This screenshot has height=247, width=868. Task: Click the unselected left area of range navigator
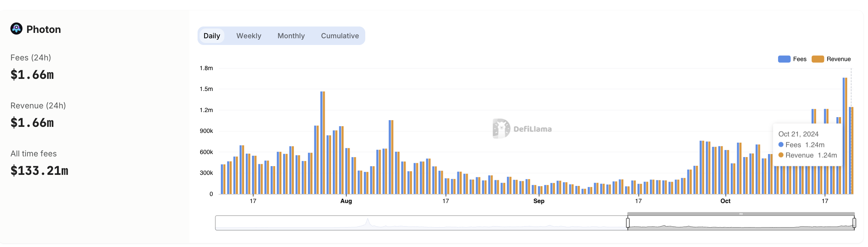point(421,223)
